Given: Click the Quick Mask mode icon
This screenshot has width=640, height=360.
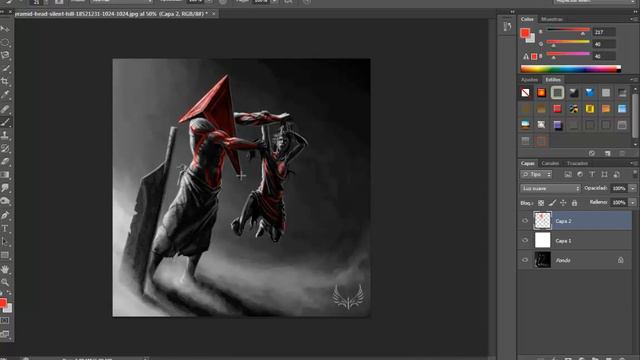Looking at the screenshot, I should [5, 320].
